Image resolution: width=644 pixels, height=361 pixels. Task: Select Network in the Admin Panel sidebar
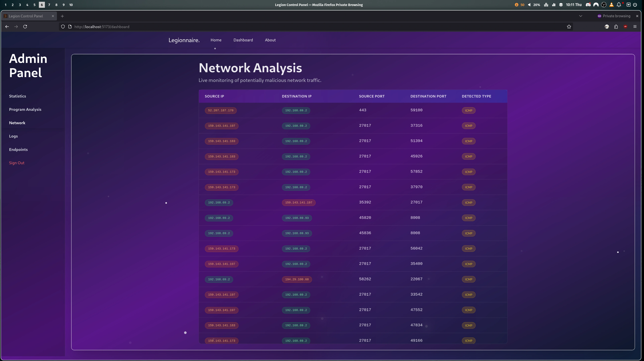17,123
